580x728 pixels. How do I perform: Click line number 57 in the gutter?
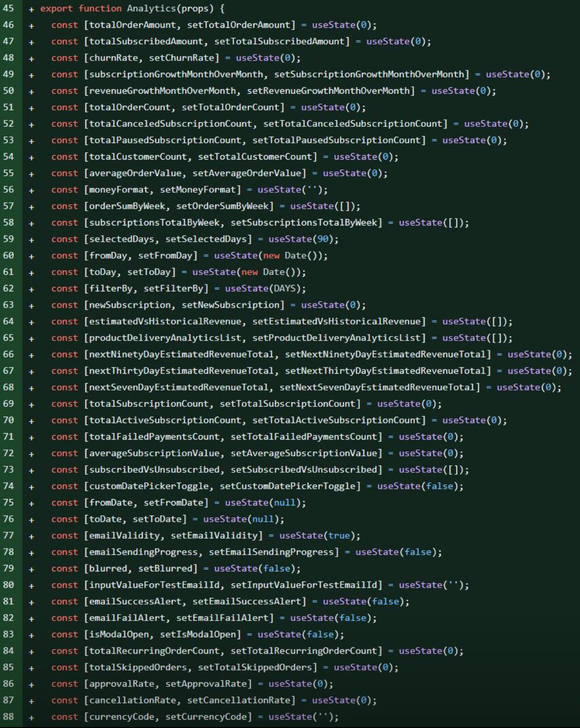coord(8,206)
